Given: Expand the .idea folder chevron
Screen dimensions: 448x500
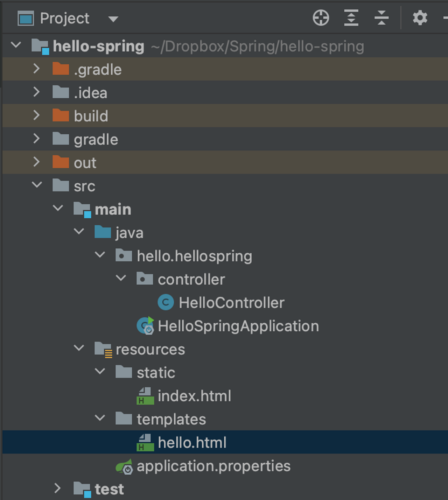Looking at the screenshot, I should [36, 92].
